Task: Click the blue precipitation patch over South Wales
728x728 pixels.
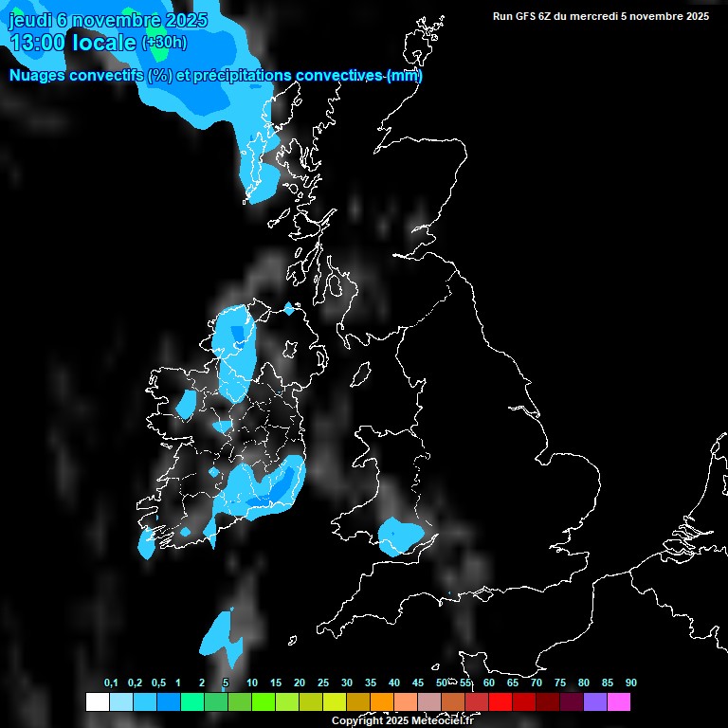Action: click(399, 537)
